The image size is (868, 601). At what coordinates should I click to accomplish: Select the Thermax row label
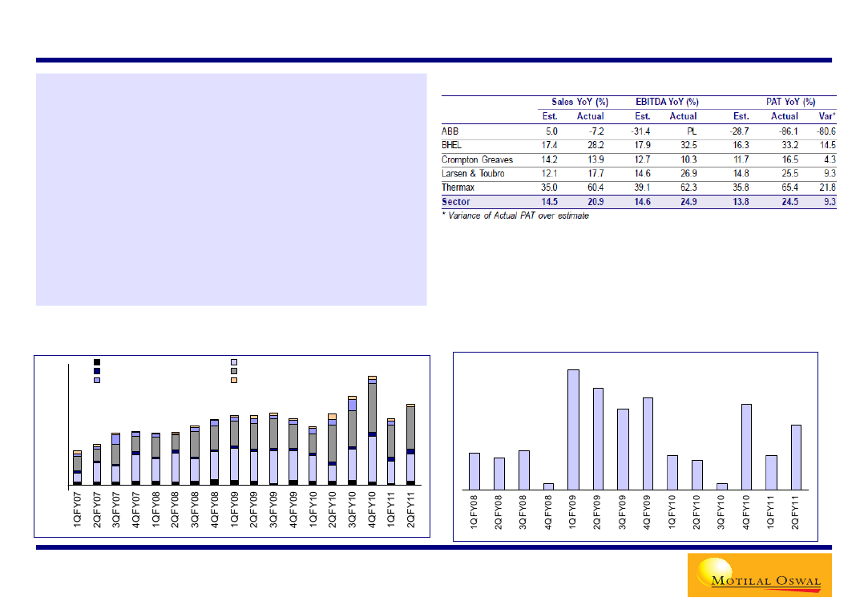(457, 188)
